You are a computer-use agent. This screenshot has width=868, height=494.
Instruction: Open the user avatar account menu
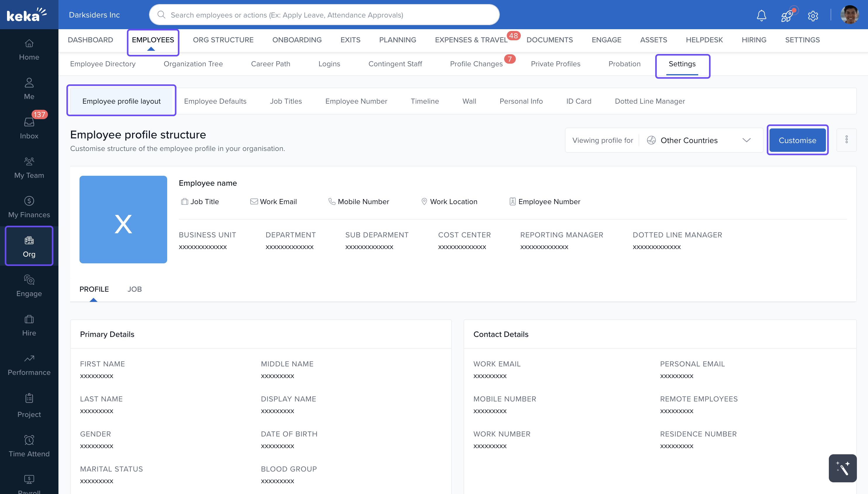pos(849,15)
